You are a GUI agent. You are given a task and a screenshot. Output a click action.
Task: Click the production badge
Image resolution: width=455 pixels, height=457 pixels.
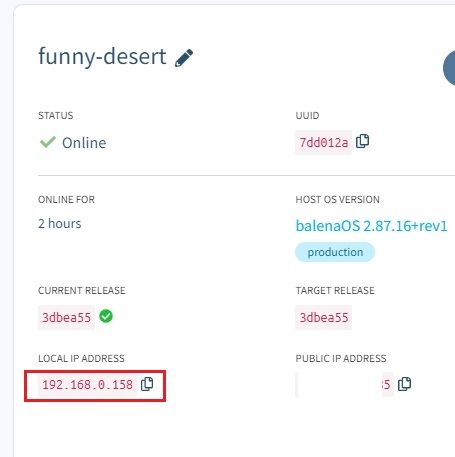tap(335, 252)
